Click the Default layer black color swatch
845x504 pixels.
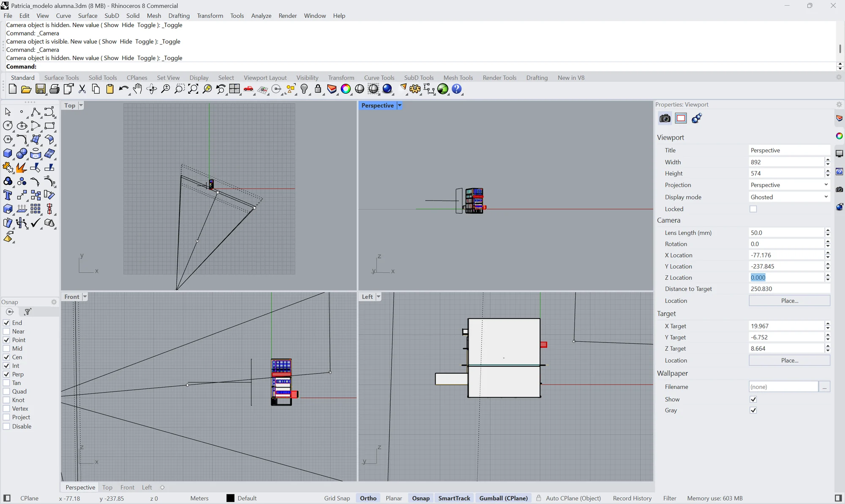click(230, 498)
